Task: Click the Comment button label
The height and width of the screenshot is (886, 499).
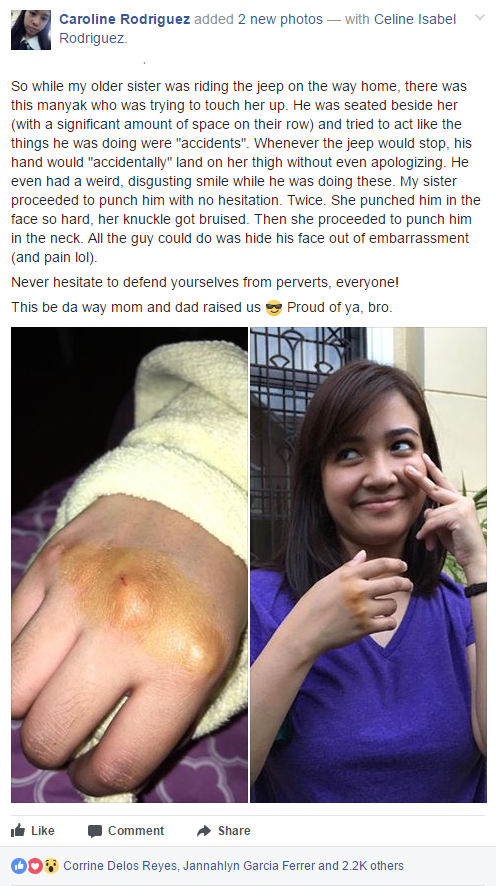Action: point(136,831)
